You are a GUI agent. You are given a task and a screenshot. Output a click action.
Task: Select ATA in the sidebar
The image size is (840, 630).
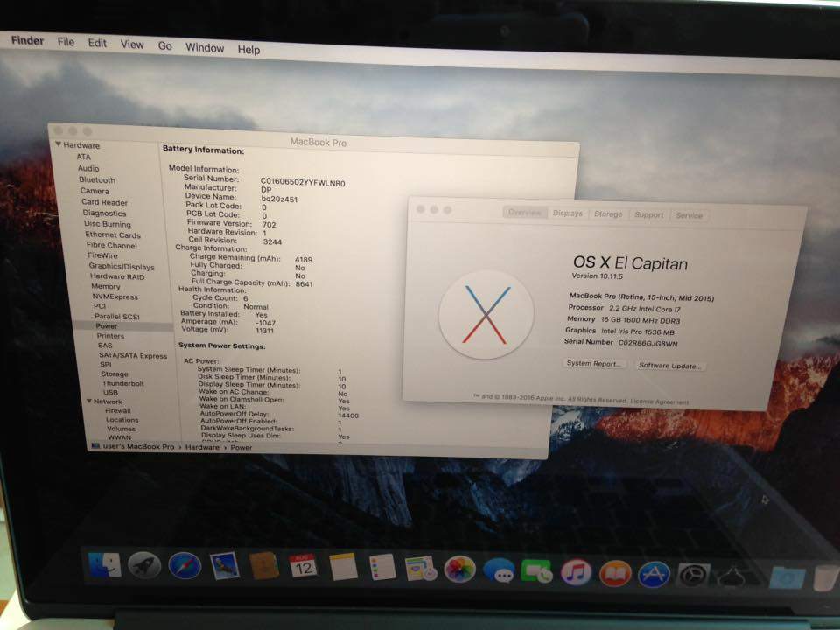(84, 157)
